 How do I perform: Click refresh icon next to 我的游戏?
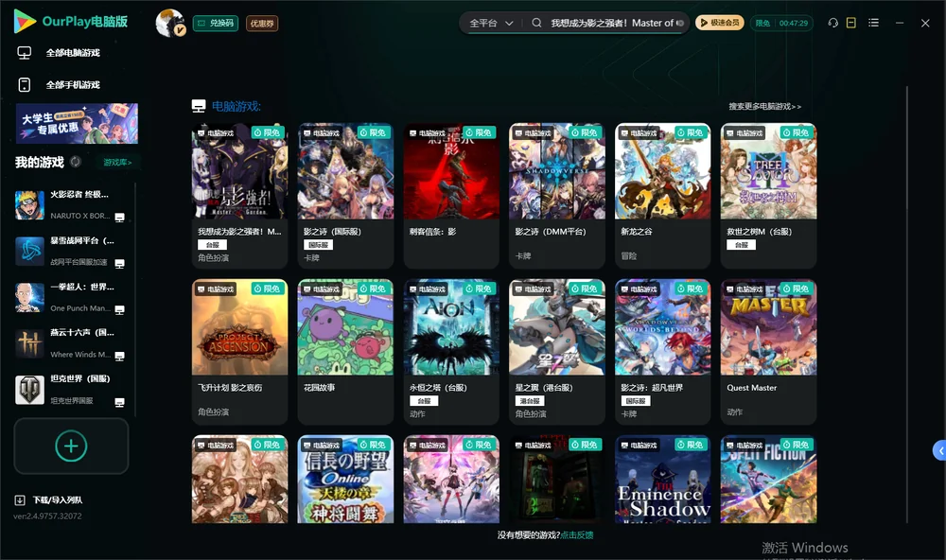click(x=76, y=162)
